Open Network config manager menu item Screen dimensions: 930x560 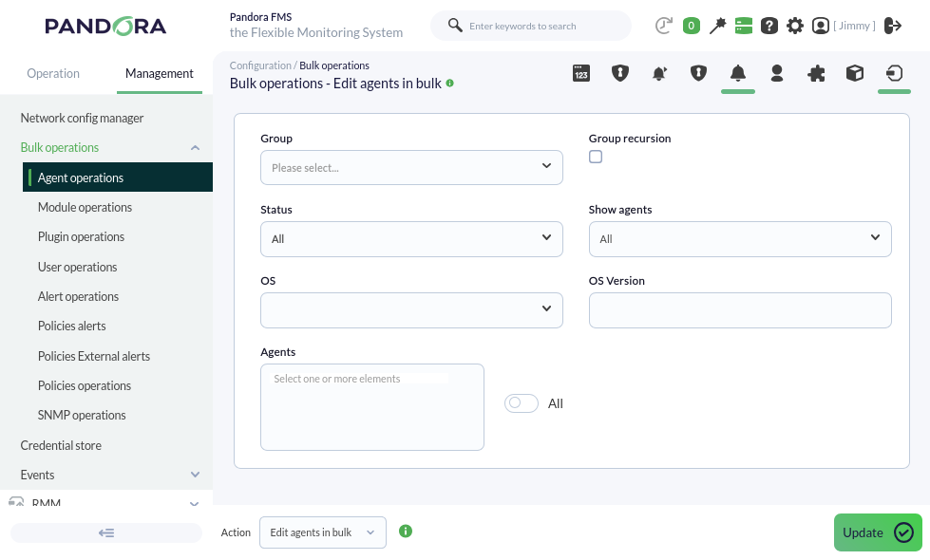click(x=82, y=118)
